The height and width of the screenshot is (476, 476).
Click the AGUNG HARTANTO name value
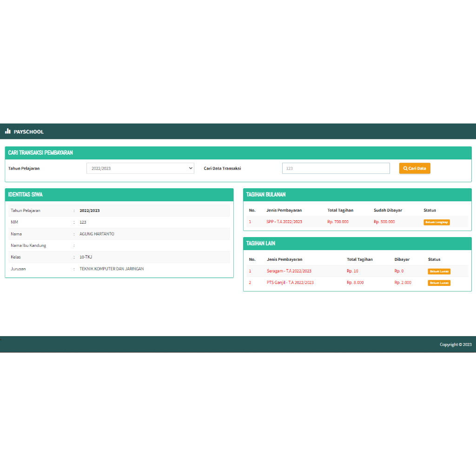(97, 234)
